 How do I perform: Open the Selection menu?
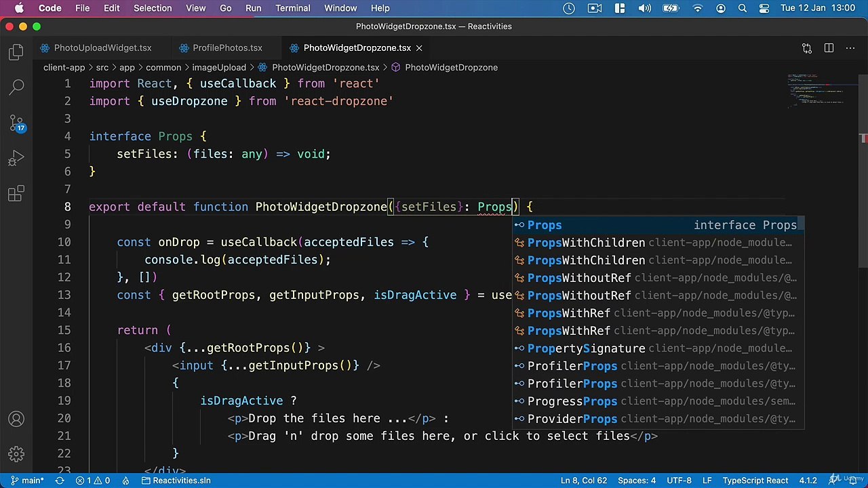point(153,8)
